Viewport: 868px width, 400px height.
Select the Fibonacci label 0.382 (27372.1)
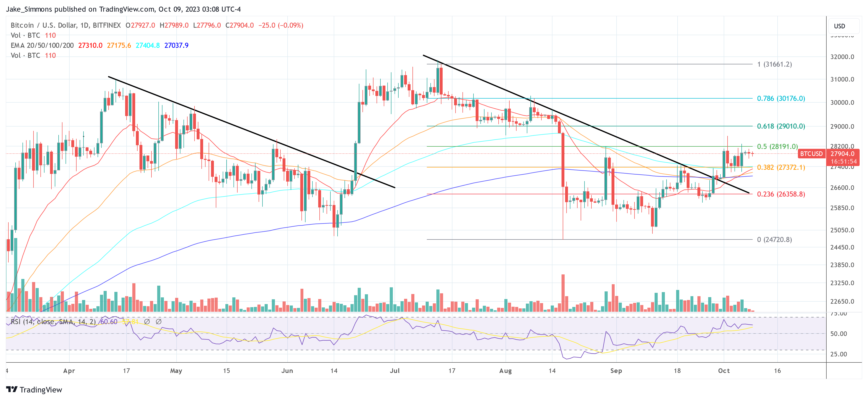[x=781, y=167]
